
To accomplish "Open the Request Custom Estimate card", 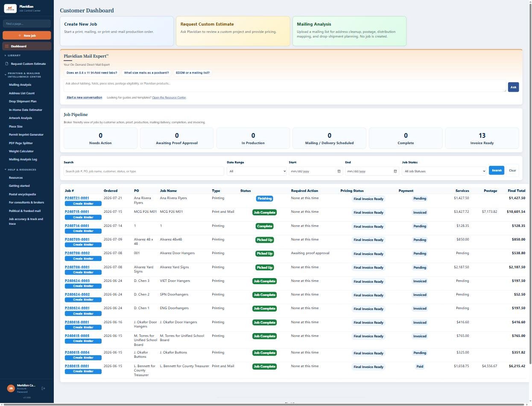I will pyautogui.click(x=233, y=31).
